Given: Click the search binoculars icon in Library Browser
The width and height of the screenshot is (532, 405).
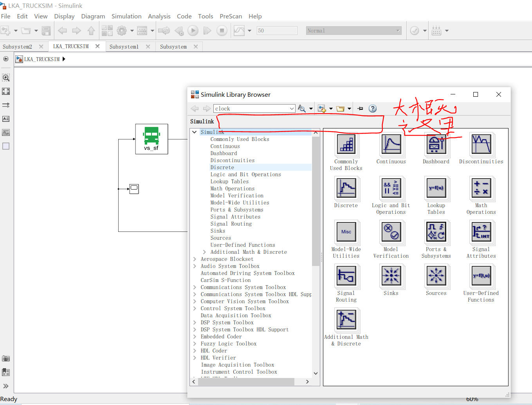Looking at the screenshot, I should (x=302, y=108).
